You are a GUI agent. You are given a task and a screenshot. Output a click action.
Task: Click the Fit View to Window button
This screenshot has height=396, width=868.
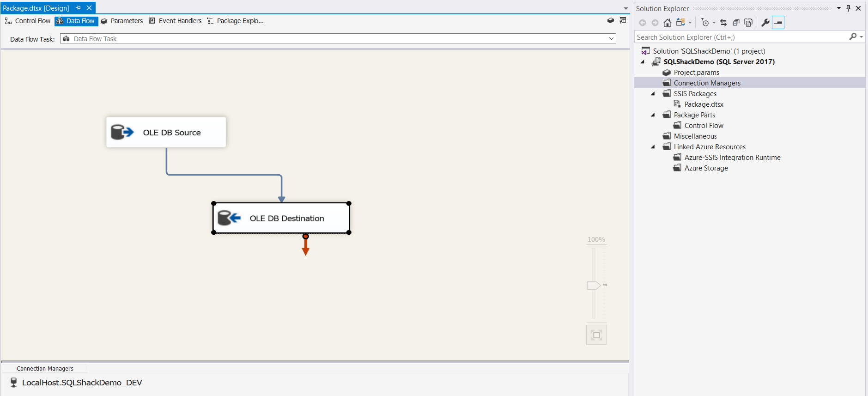[x=596, y=335]
